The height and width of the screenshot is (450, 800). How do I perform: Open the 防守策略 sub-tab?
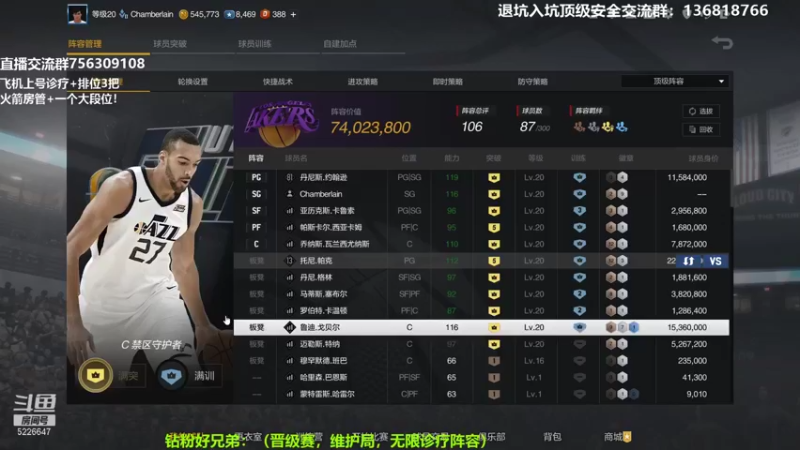click(x=533, y=82)
